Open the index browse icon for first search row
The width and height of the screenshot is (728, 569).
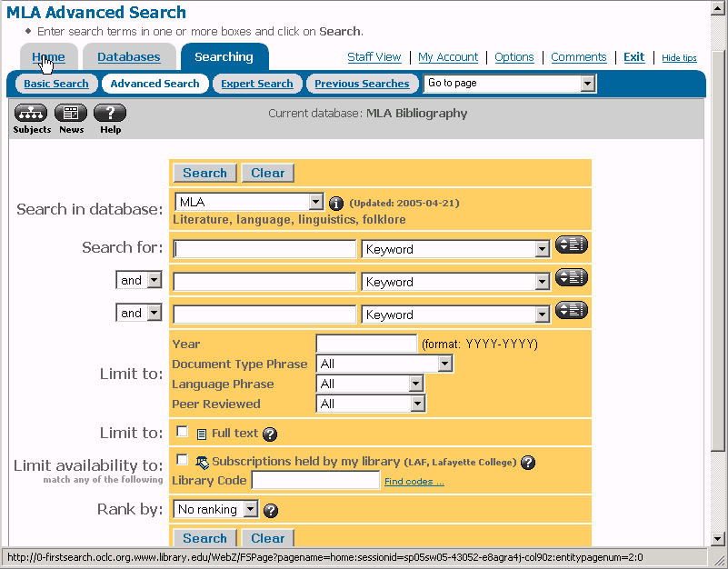coord(572,245)
